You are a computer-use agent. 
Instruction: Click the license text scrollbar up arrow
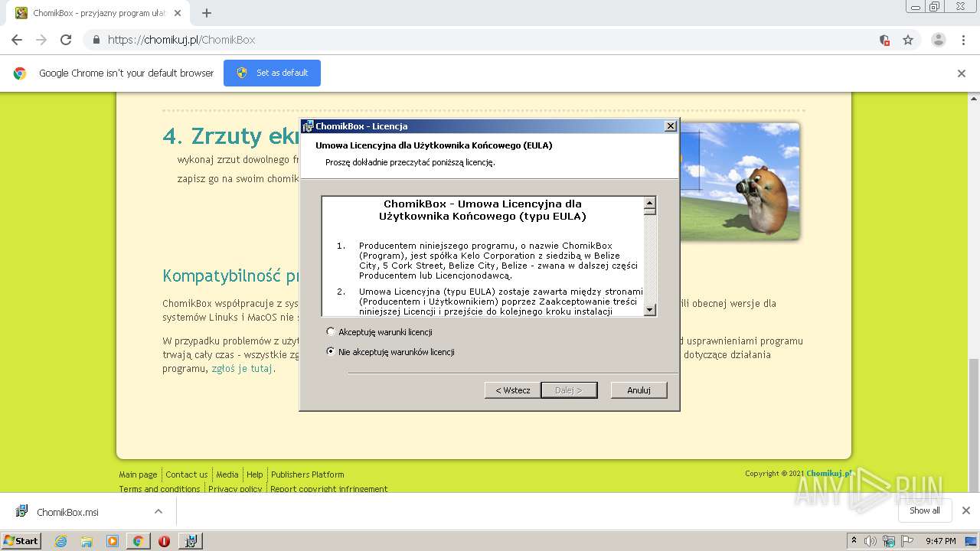[650, 204]
